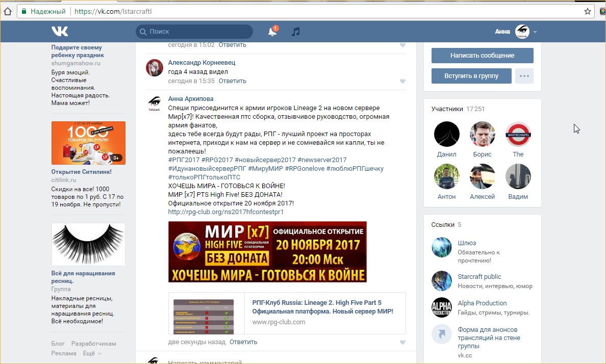The width and height of the screenshot is (606, 364).
Task: Open Анна Архипова's comment avatar
Action: (x=154, y=105)
